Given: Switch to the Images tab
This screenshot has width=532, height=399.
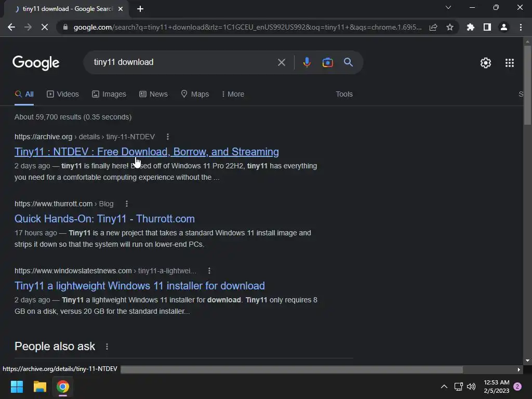Looking at the screenshot, I should pos(109,94).
